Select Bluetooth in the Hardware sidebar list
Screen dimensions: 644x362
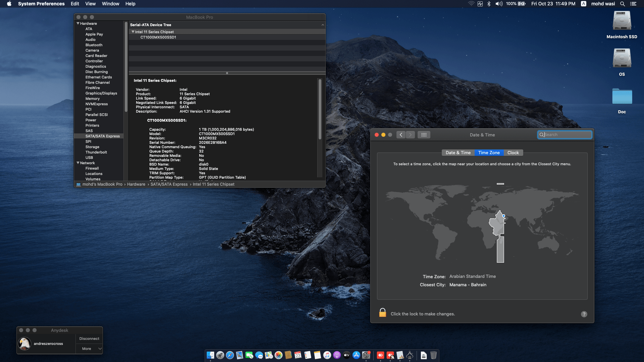coord(94,45)
